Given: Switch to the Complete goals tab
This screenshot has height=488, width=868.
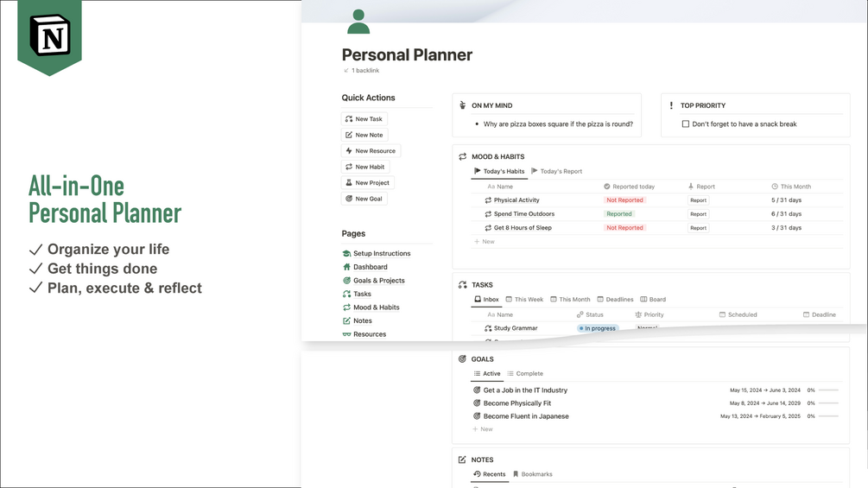Looking at the screenshot, I should (x=525, y=374).
